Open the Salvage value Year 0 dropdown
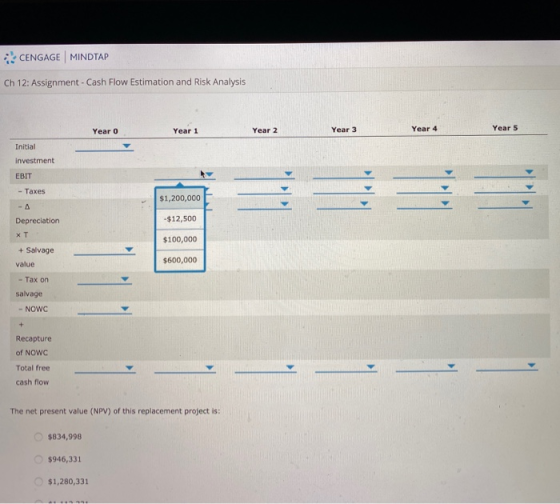 pos(104,250)
